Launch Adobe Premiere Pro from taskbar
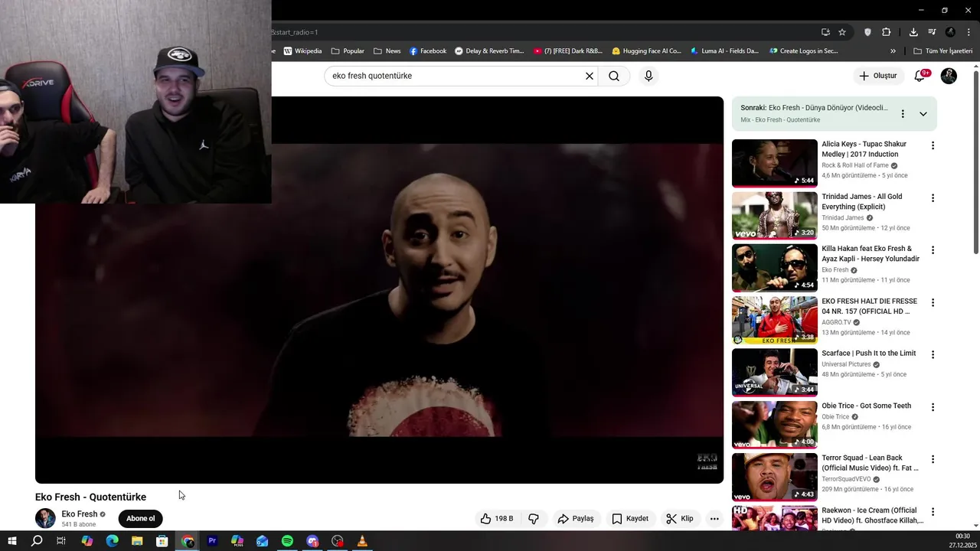980x551 pixels. (x=212, y=541)
